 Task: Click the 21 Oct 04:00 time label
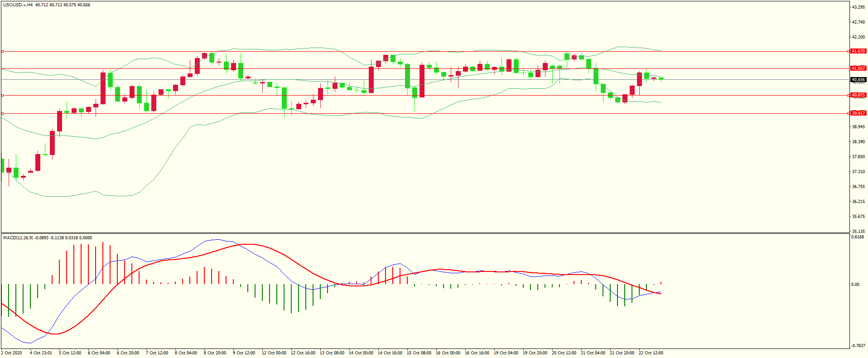[x=593, y=353]
